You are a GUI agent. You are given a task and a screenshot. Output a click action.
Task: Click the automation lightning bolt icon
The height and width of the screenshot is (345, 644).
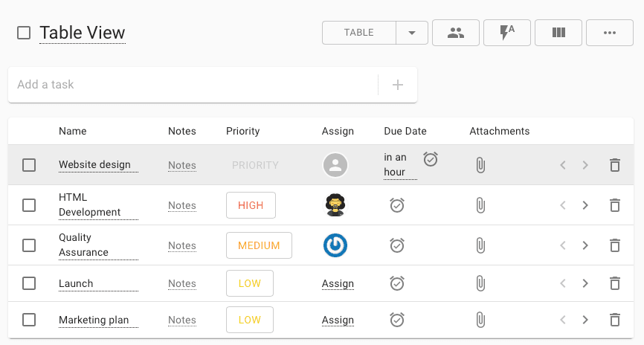click(x=507, y=33)
